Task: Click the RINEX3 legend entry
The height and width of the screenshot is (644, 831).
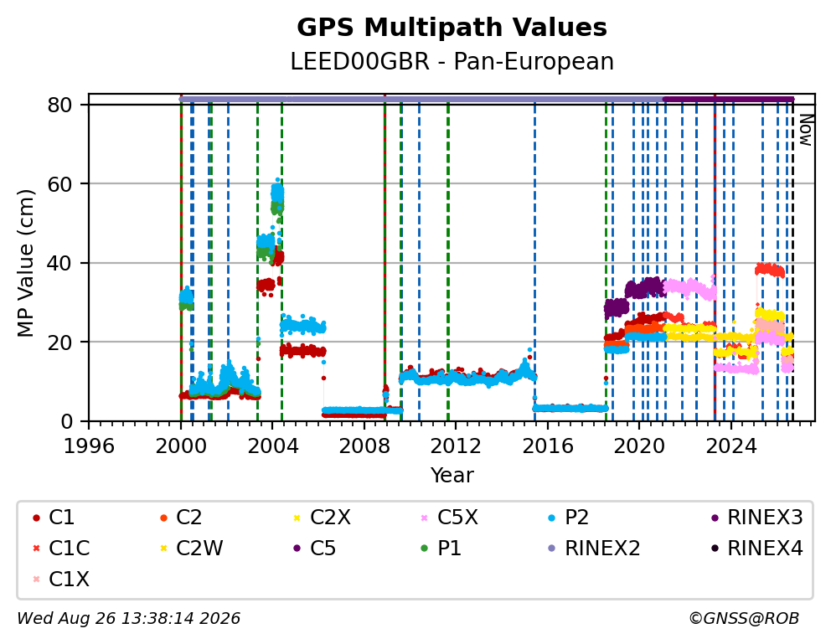Action: [x=757, y=518]
